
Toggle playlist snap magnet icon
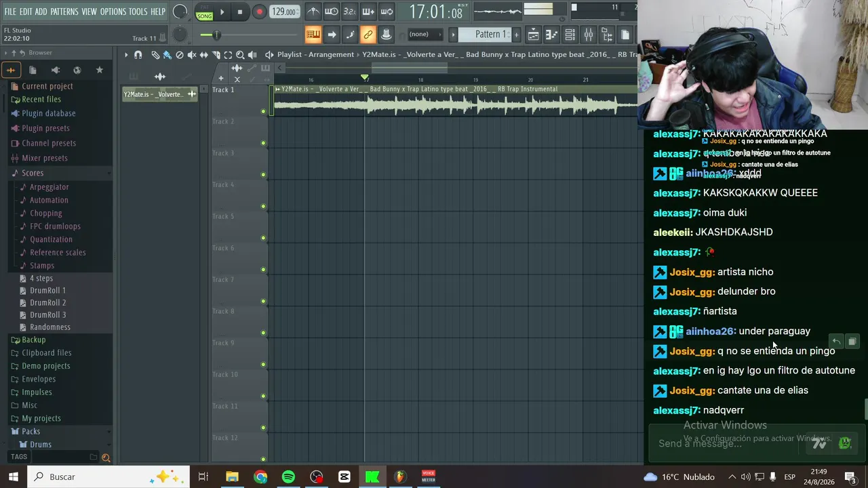[138, 55]
